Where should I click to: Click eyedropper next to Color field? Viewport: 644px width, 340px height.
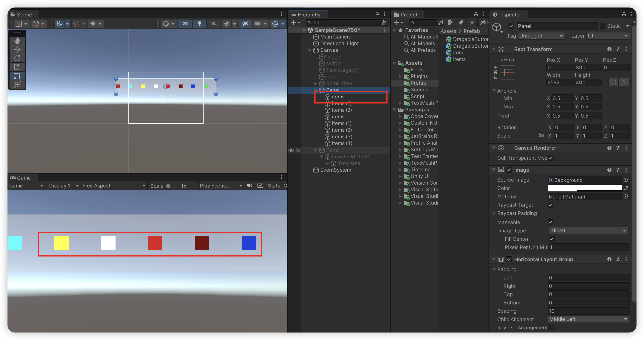(x=626, y=188)
